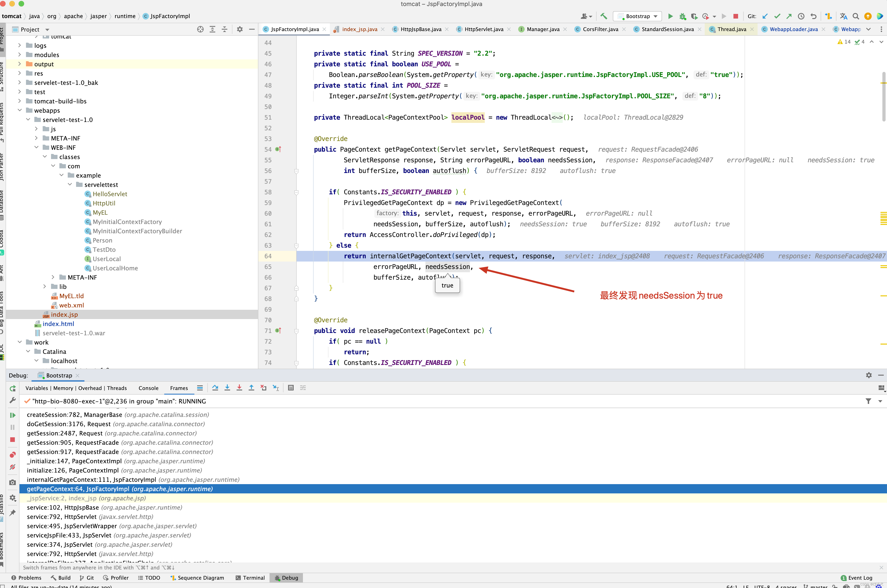Open the thread selector dropdown arrow
The height and width of the screenshot is (588, 887).
[880, 401]
